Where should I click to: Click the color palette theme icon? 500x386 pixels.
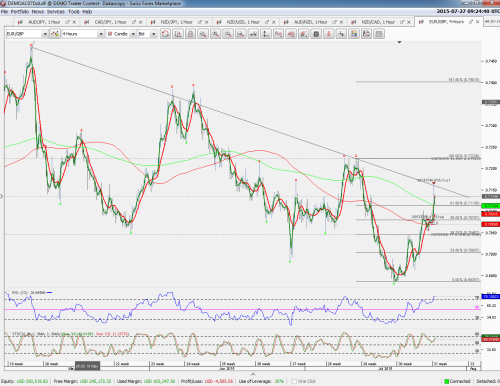[354, 34]
